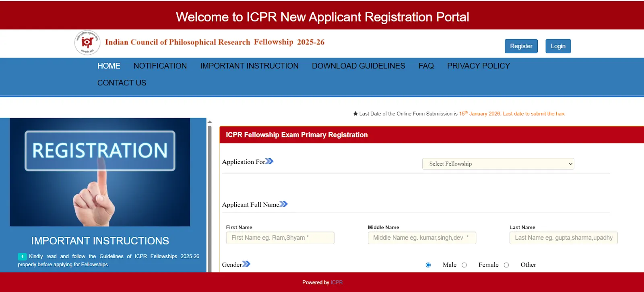Click the double-arrow icon beside Application For
This screenshot has height=292, width=644.
click(x=269, y=161)
